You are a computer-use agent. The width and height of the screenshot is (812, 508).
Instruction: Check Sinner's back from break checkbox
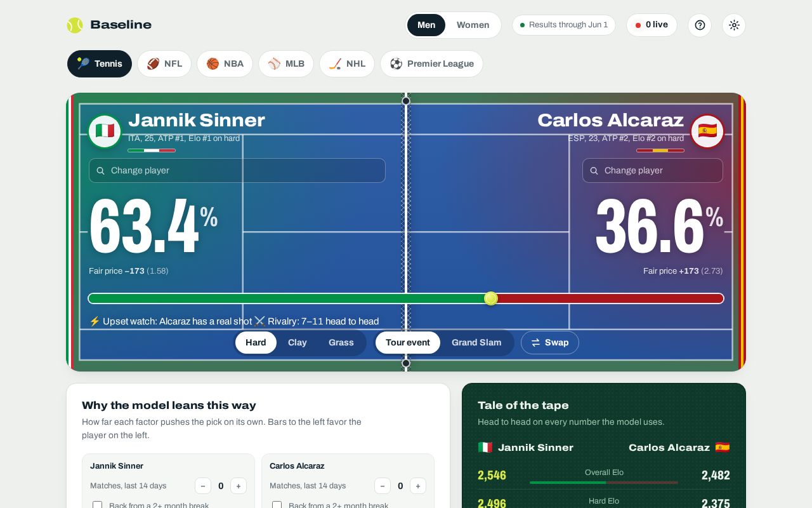point(98,505)
